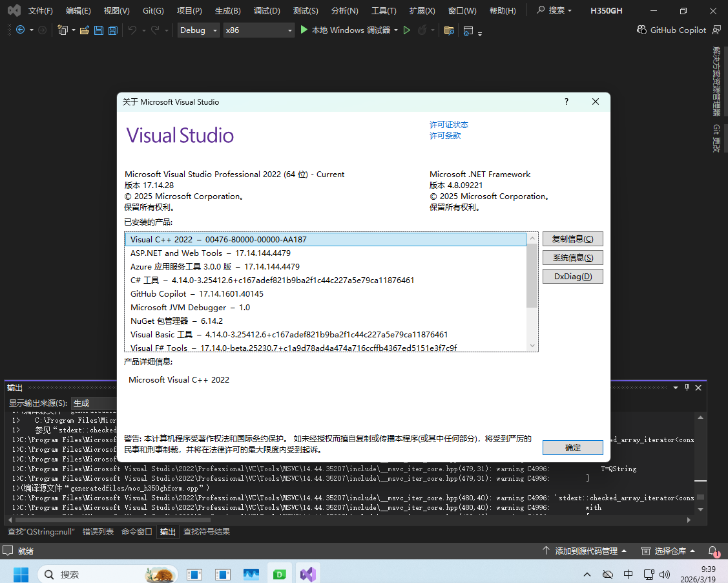This screenshot has width=728, height=583.
Task: Click the undo icon in the toolbar
Action: click(x=132, y=30)
